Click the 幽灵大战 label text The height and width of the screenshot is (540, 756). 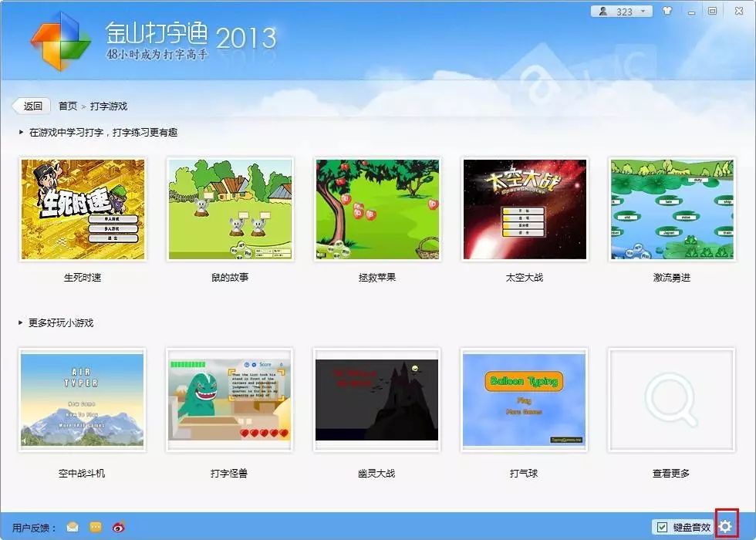click(x=376, y=474)
